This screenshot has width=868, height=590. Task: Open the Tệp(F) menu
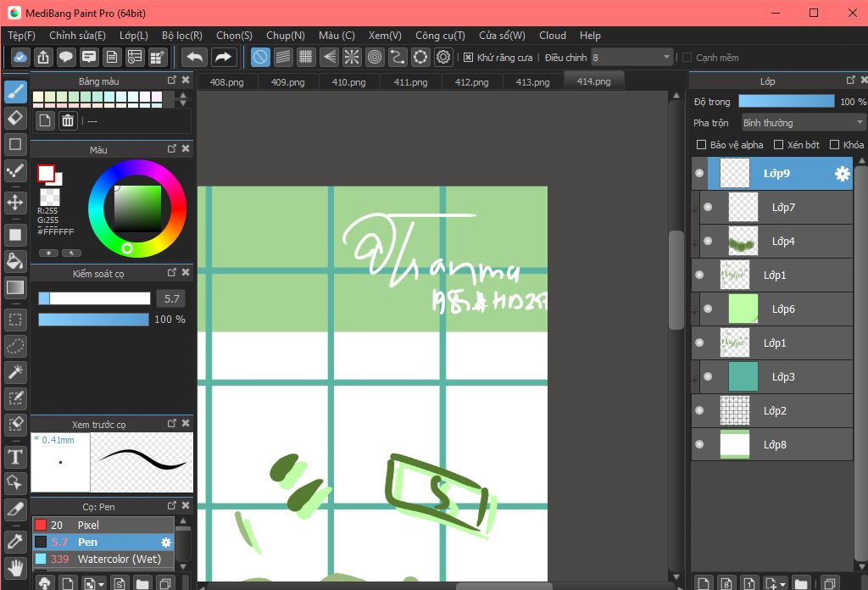click(21, 36)
